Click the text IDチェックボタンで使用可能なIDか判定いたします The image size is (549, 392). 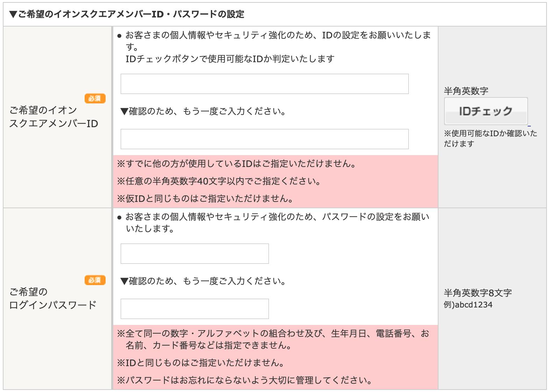230,59
